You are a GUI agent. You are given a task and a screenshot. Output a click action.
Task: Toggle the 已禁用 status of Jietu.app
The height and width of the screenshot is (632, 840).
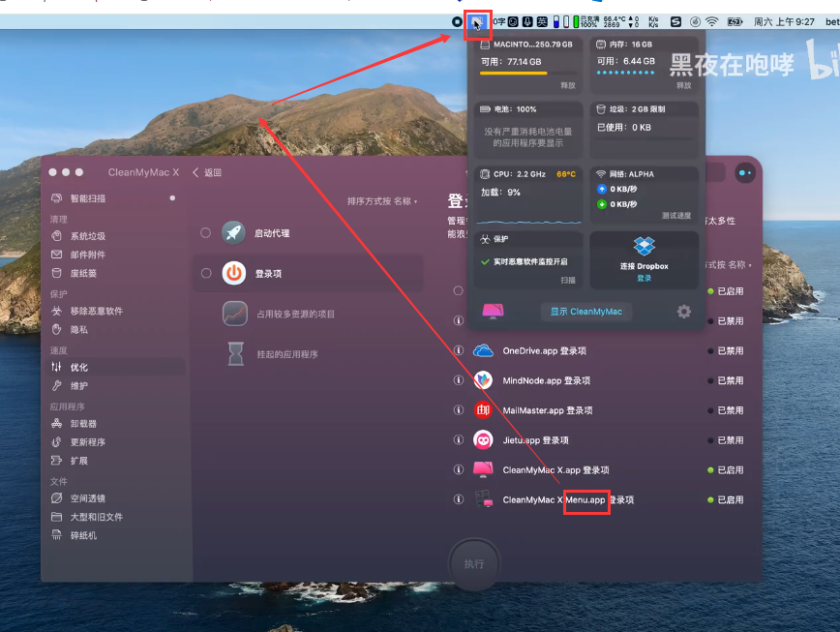point(726,440)
